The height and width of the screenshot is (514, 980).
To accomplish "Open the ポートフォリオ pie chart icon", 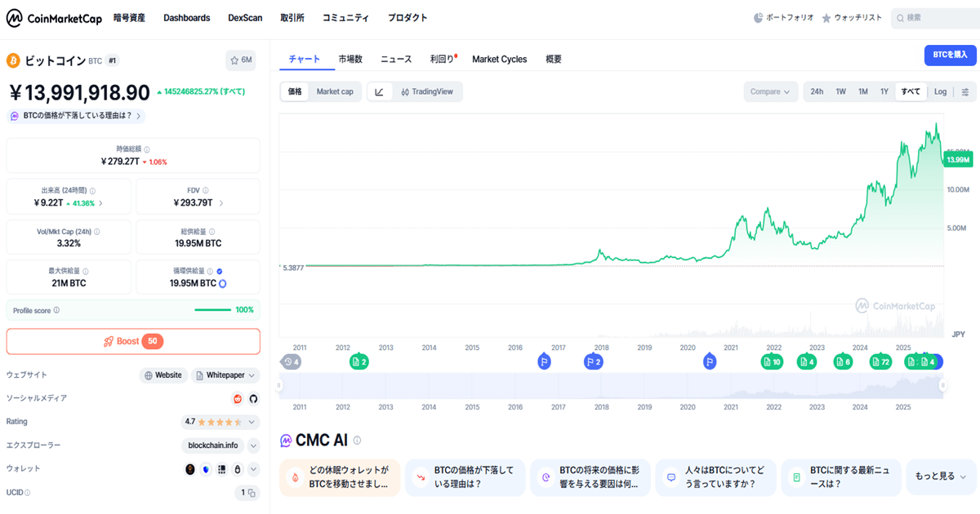I will click(759, 17).
